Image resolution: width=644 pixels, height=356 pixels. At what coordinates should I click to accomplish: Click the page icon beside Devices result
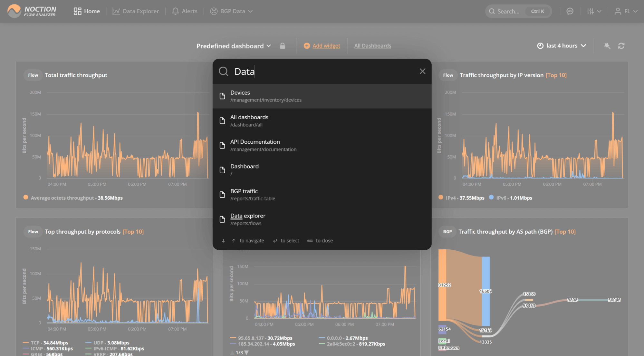click(222, 96)
